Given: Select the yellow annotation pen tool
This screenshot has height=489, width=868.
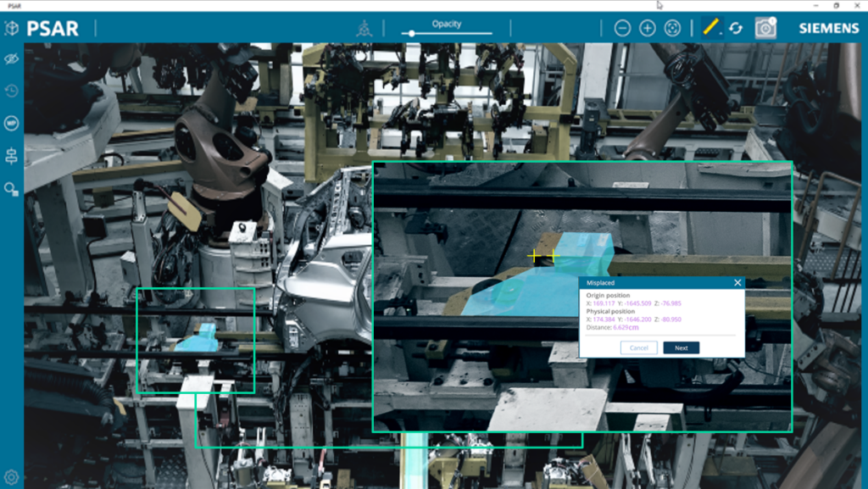Looking at the screenshot, I should click(711, 27).
